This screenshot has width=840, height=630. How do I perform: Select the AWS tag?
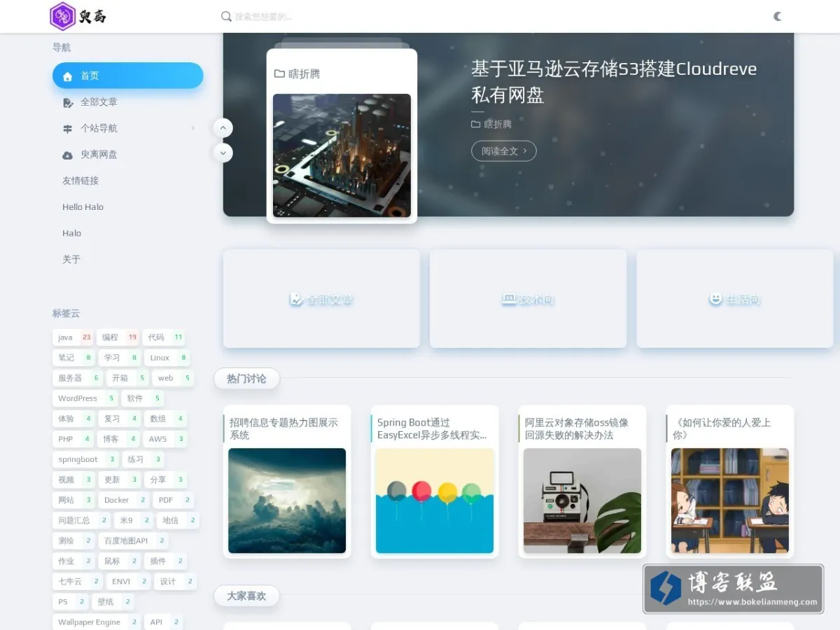coord(165,439)
